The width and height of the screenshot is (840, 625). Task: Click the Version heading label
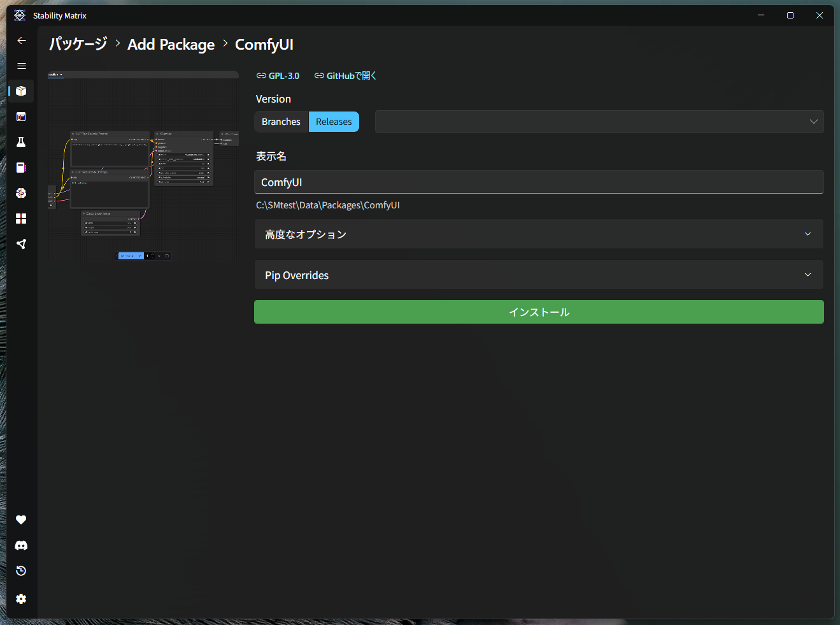click(x=273, y=99)
